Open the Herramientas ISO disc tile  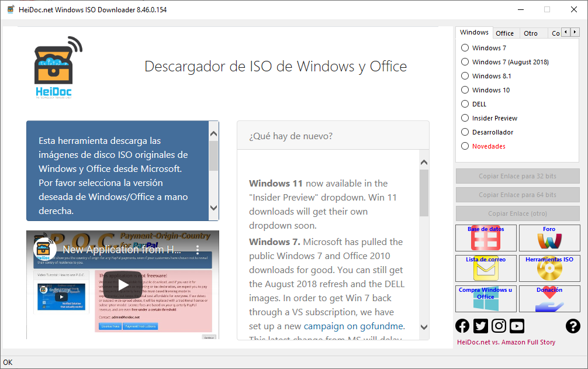(x=549, y=268)
